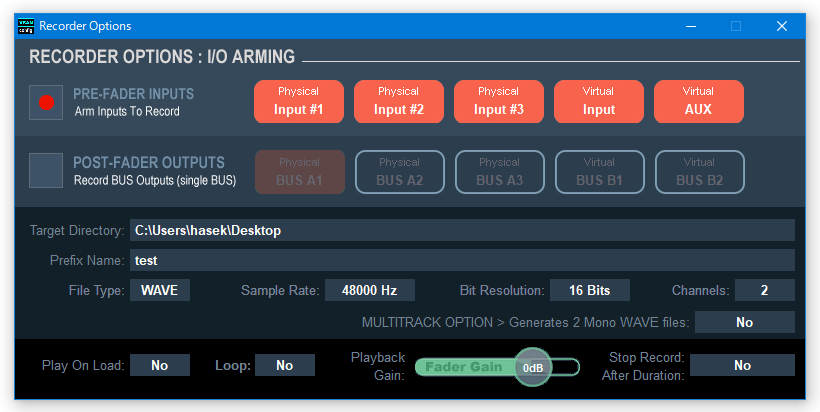Screen dimensions: 820x412
Task: Click the 'PRE-FADER INPUTS' label
Action: pos(133,94)
